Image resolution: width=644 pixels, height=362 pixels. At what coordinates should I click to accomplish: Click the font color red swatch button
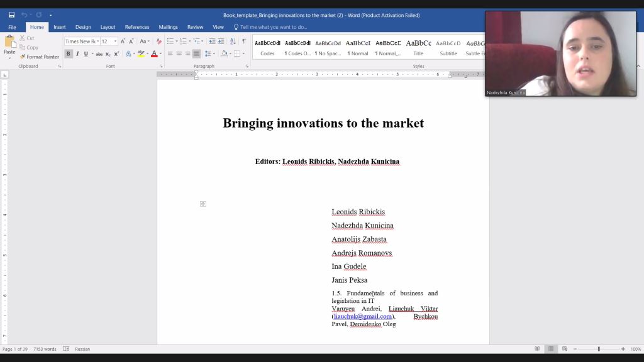154,54
